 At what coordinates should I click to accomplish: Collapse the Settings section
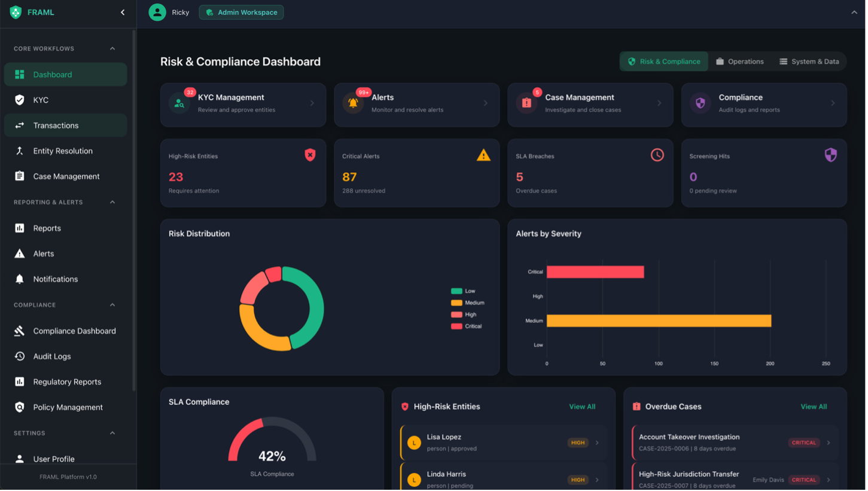(x=111, y=433)
